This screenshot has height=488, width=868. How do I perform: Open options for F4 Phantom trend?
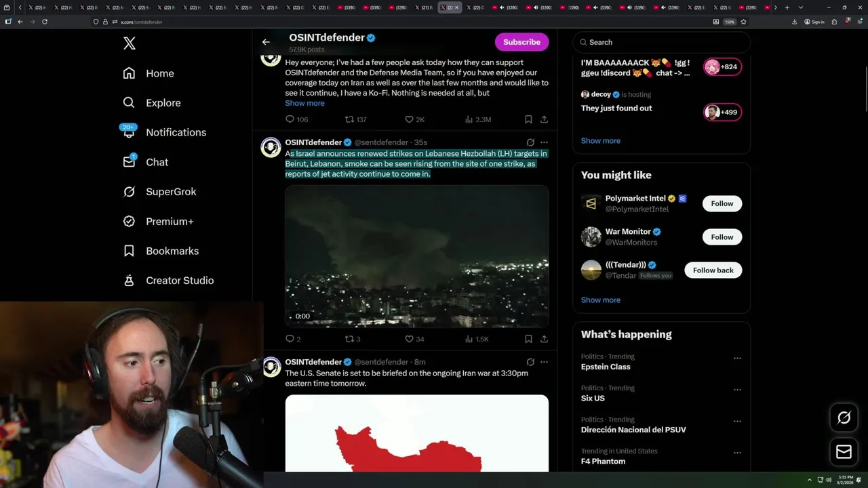tap(737, 453)
